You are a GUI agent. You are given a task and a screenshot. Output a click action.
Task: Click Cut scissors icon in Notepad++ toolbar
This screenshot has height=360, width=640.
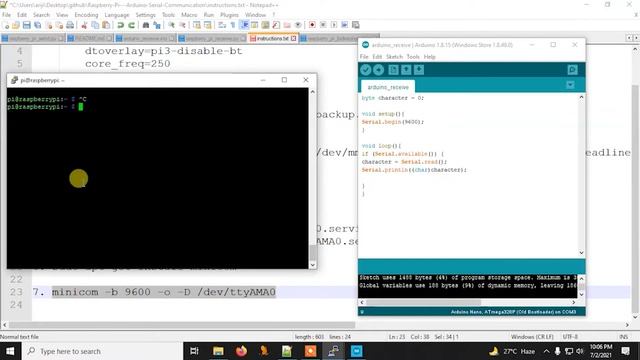pyautogui.click(x=84, y=25)
